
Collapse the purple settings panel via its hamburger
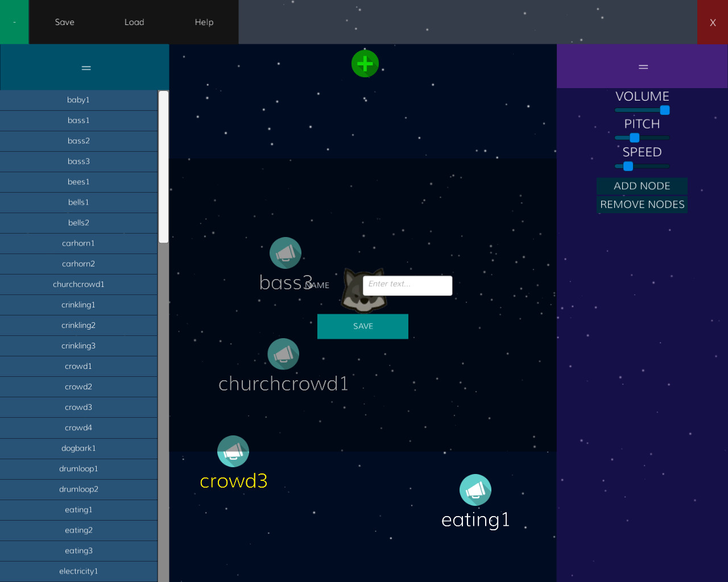(643, 66)
